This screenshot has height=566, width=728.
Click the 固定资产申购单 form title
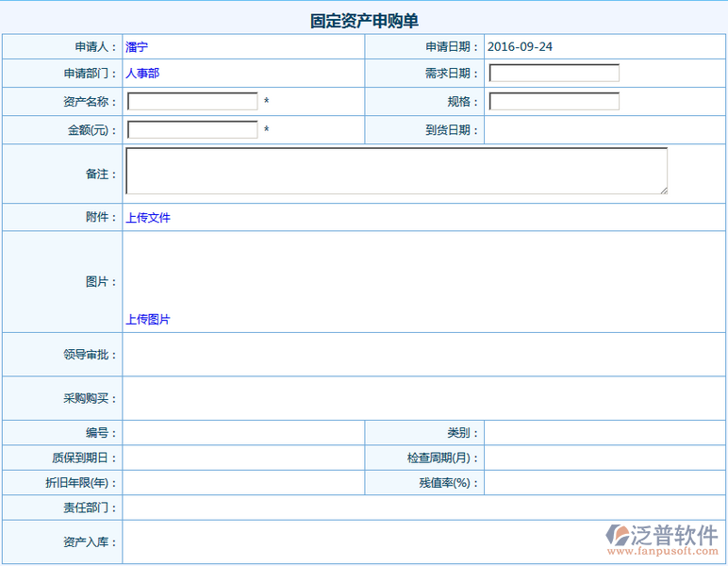[364, 21]
